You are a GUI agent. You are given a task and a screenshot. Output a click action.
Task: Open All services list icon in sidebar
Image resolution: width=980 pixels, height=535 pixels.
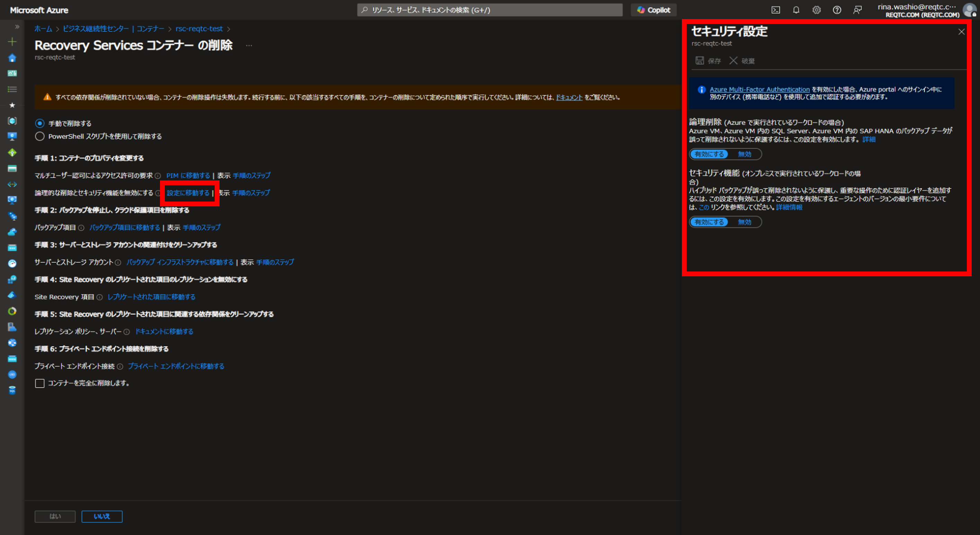point(12,89)
